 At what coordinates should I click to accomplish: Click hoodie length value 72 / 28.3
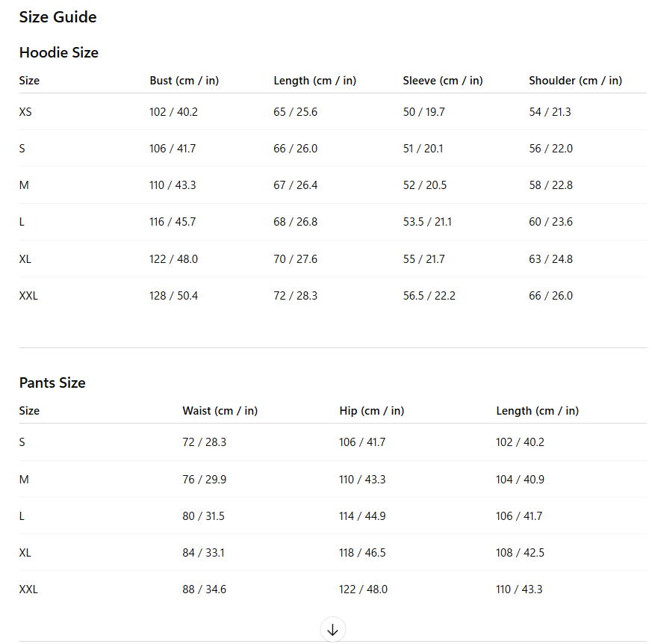295,296
